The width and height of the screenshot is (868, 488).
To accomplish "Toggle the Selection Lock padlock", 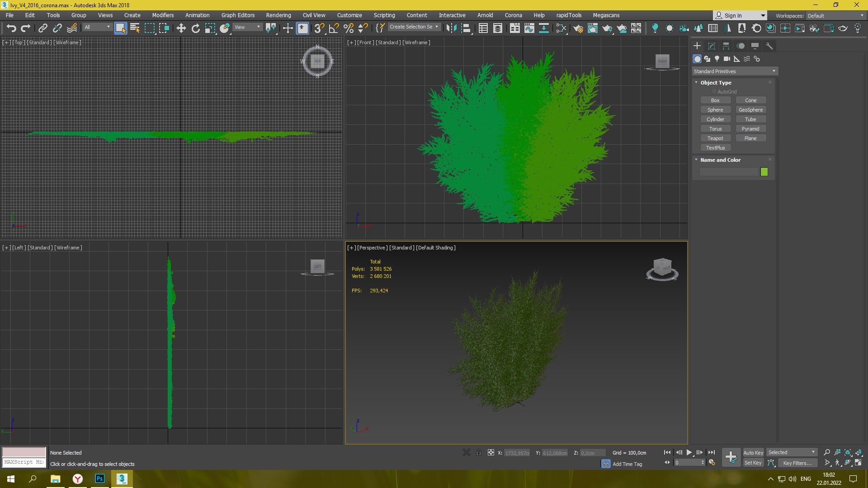I will (x=478, y=452).
